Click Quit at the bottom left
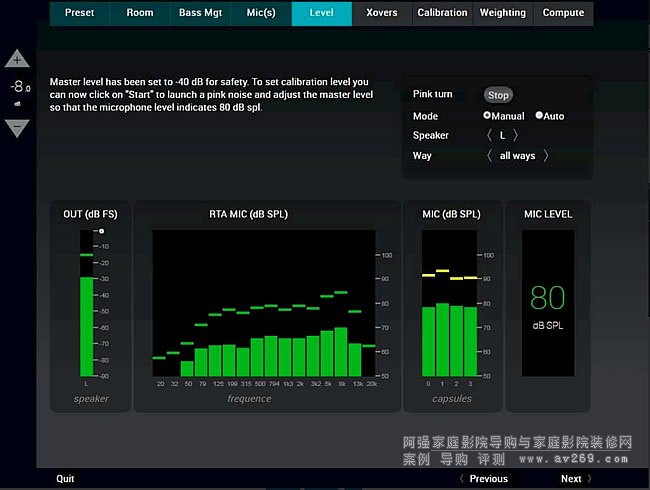The image size is (650, 490). click(x=65, y=479)
